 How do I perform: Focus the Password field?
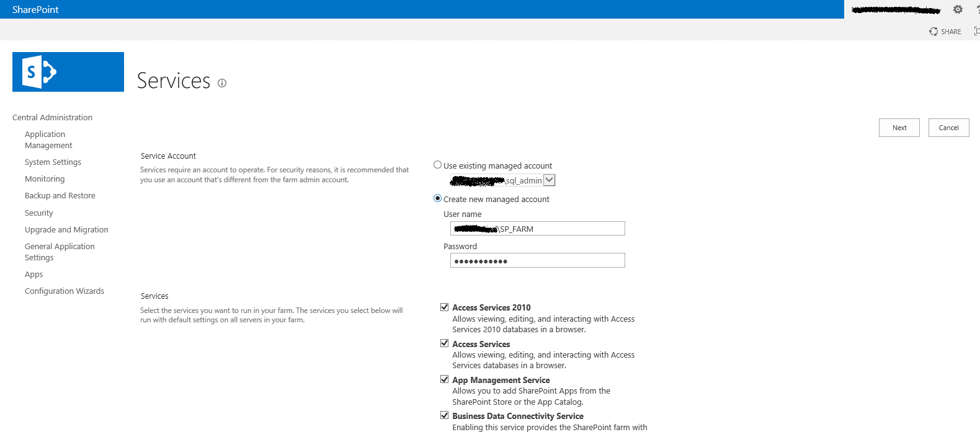(537, 260)
